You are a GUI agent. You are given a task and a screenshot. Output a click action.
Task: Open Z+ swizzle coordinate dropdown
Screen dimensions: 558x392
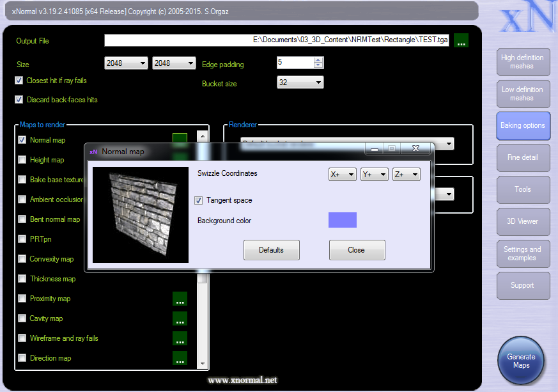click(407, 175)
